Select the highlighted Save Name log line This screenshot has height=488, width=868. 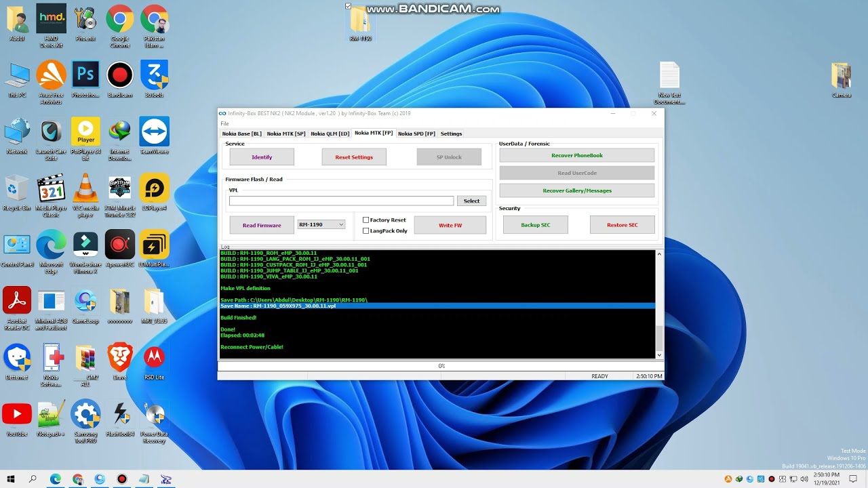437,306
